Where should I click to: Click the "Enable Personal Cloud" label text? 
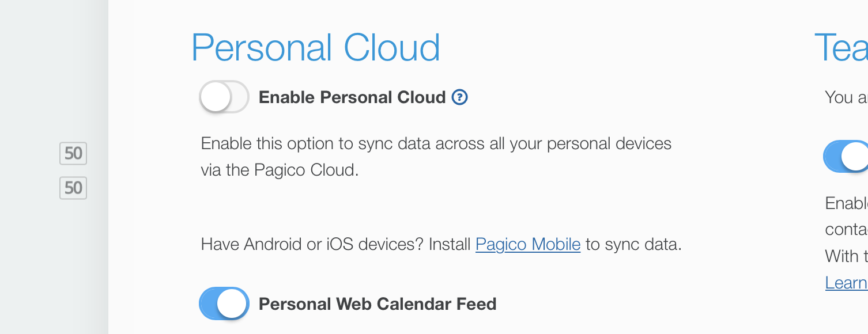(352, 97)
